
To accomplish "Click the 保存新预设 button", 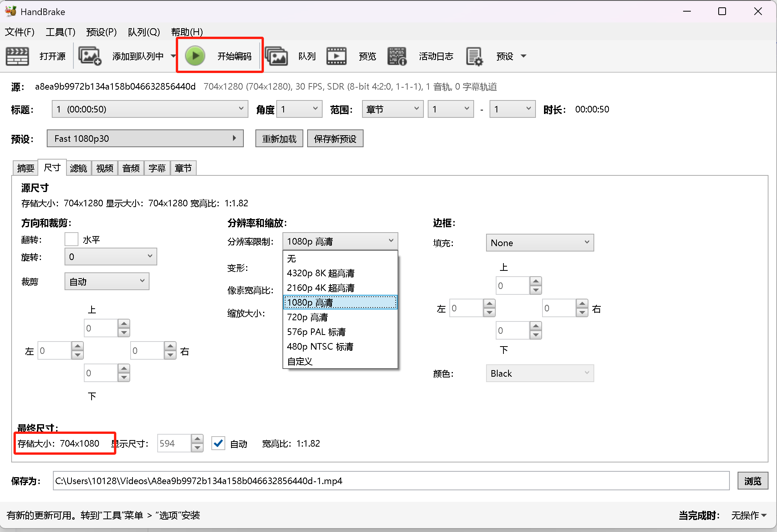I will (335, 139).
